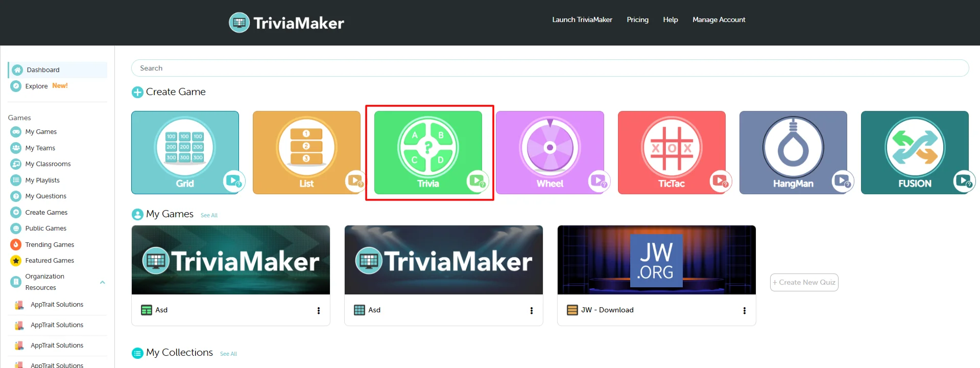Open the third AppTrait Solutions resource

click(57, 346)
